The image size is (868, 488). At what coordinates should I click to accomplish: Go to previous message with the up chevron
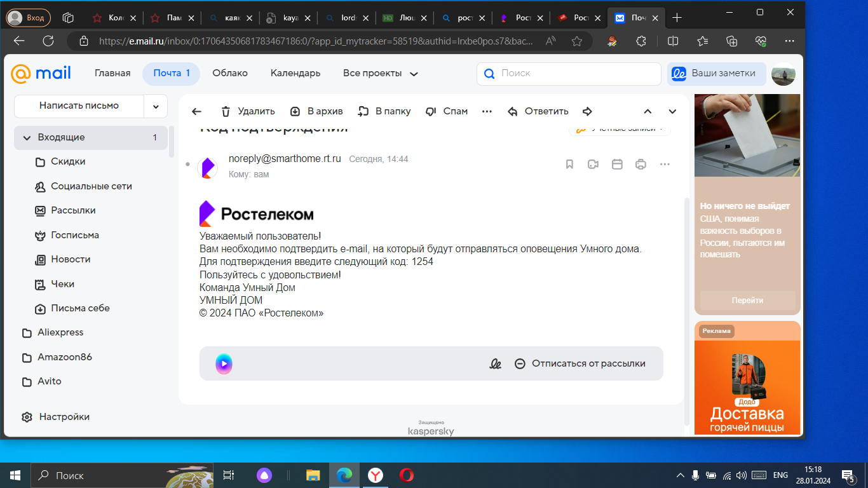(648, 111)
